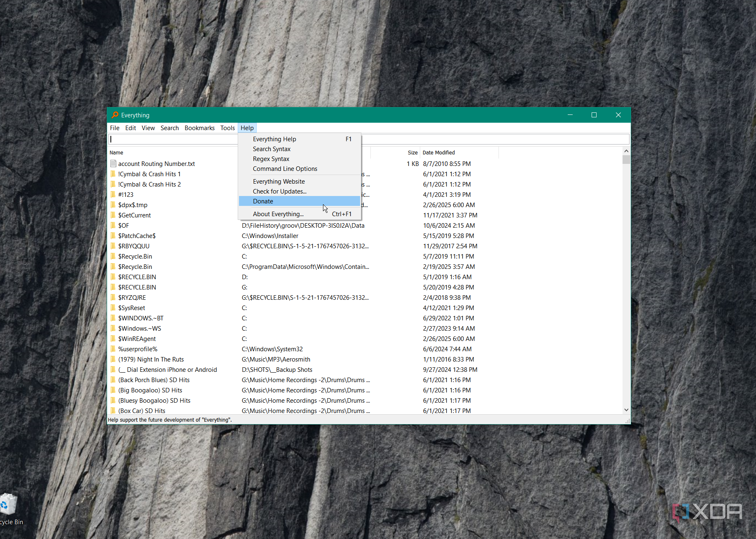This screenshot has height=539, width=756.
Task: Open the Tools menu
Action: [227, 128]
